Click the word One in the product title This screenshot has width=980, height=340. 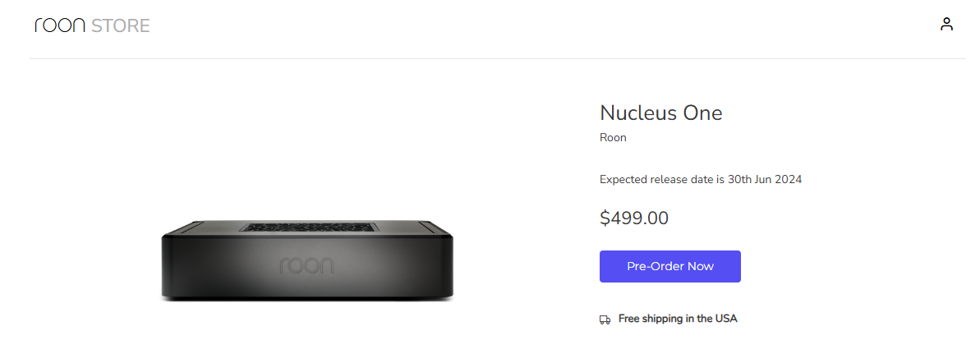coord(702,113)
